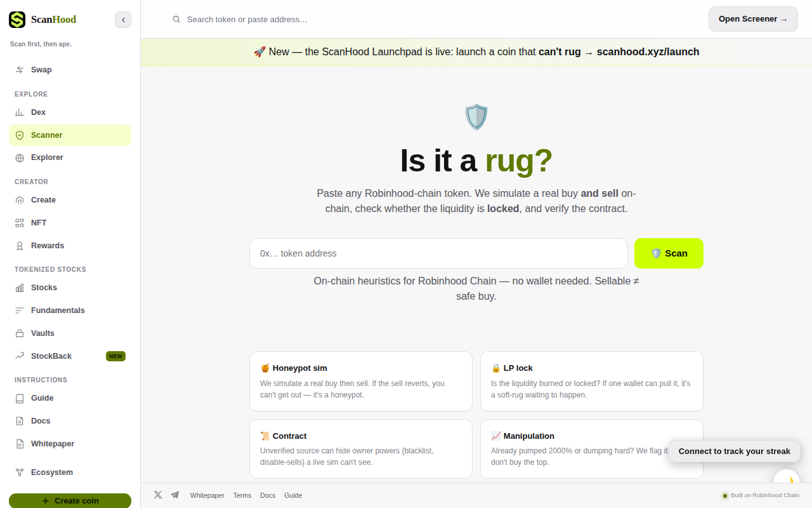Click the StockBack trend icon
This screenshot has width=812, height=508.
click(20, 356)
